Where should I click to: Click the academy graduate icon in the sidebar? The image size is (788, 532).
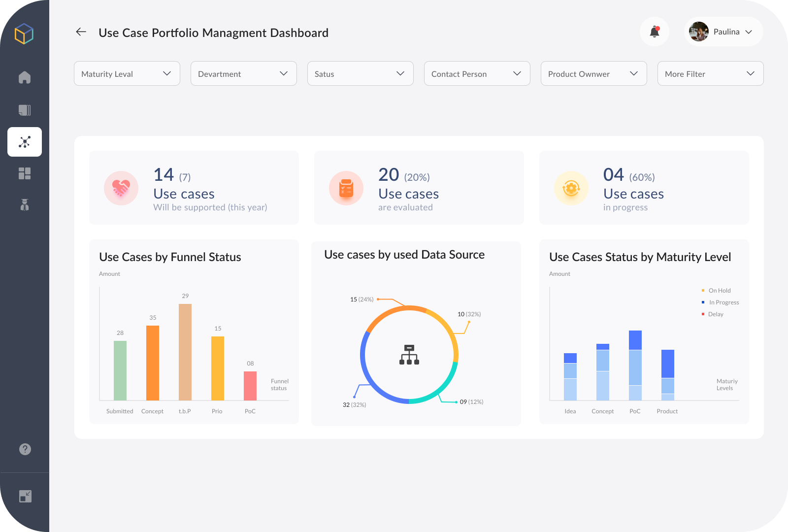25,205
